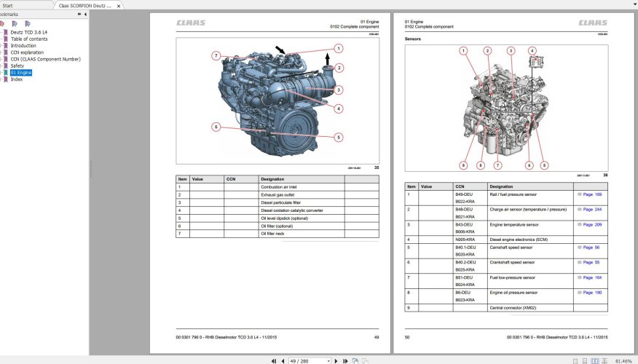Open the page number dropdown arrow
Viewport: 638px width, 364px height.
(x=328, y=361)
